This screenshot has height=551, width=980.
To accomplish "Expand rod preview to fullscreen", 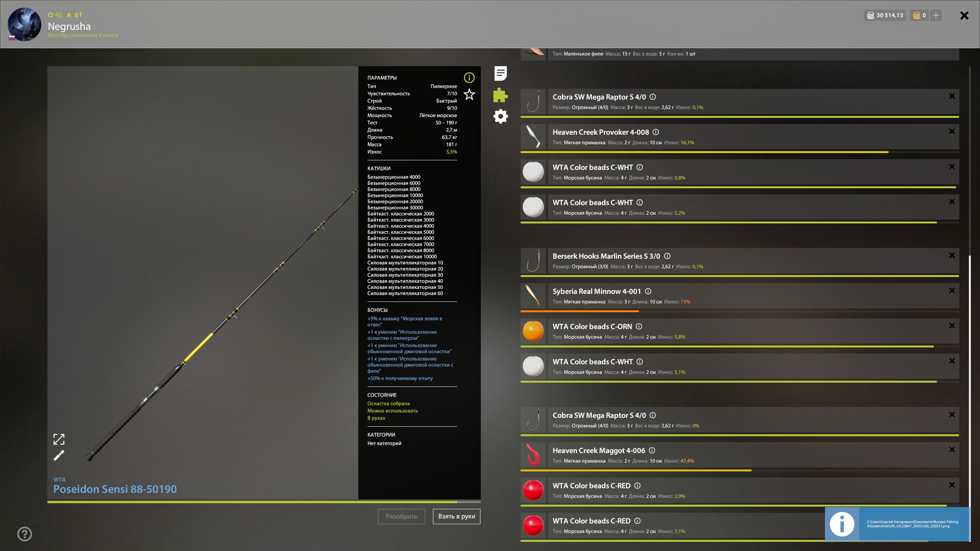I will click(x=59, y=439).
